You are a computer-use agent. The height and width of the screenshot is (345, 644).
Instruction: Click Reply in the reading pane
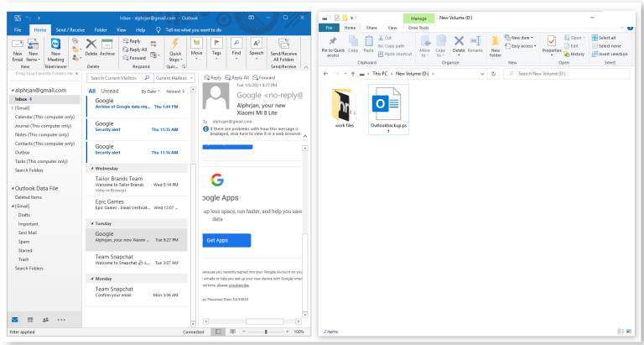coord(213,78)
